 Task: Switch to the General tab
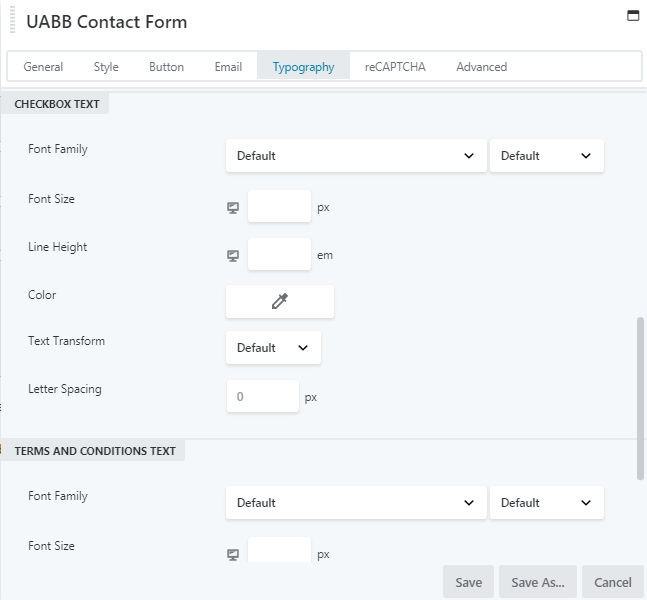43,67
